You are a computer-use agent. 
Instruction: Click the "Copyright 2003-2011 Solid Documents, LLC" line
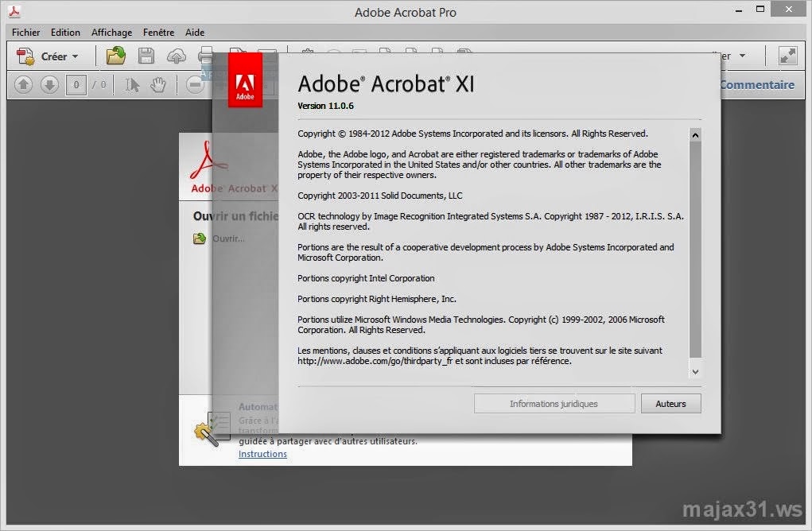(380, 196)
